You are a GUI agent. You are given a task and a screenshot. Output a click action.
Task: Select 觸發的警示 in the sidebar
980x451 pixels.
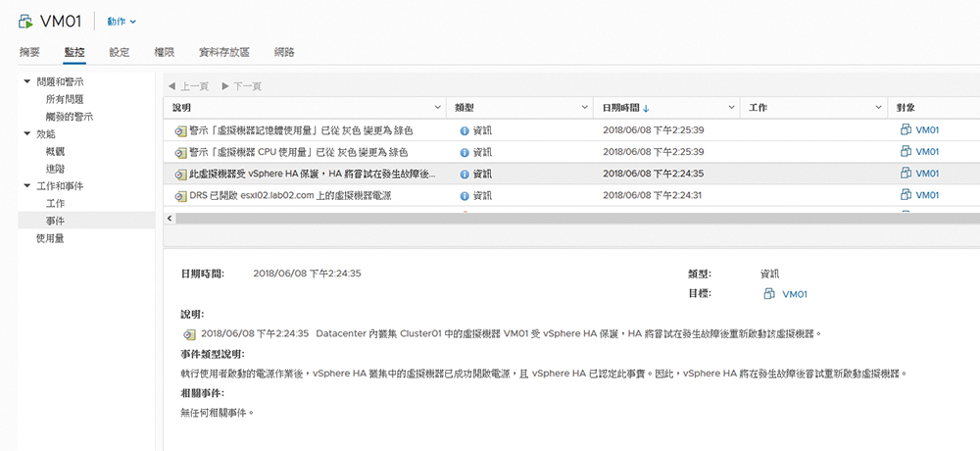click(x=70, y=117)
